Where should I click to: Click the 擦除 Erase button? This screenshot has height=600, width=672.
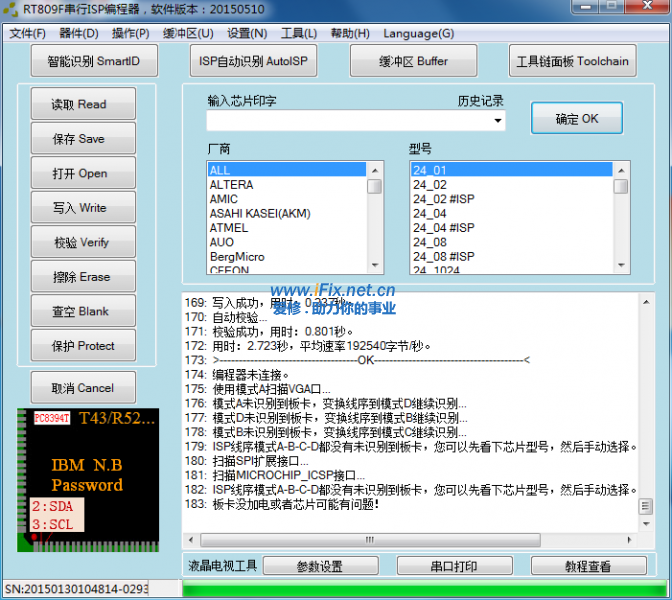83,276
